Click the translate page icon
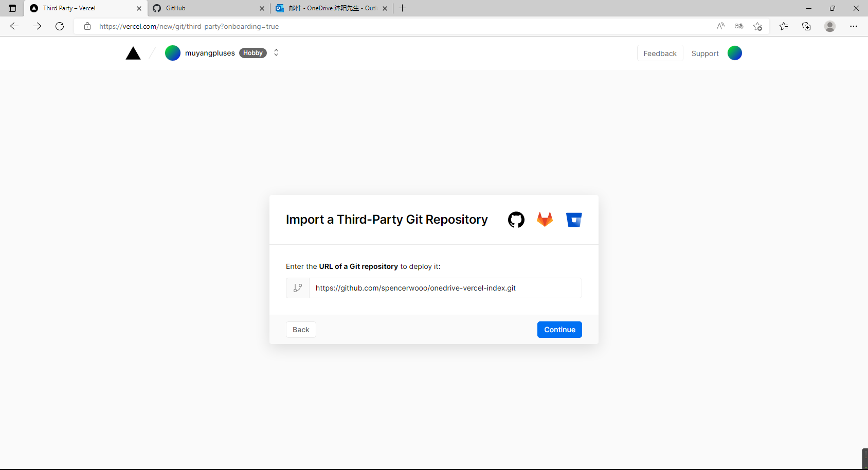868x470 pixels. 739,26
